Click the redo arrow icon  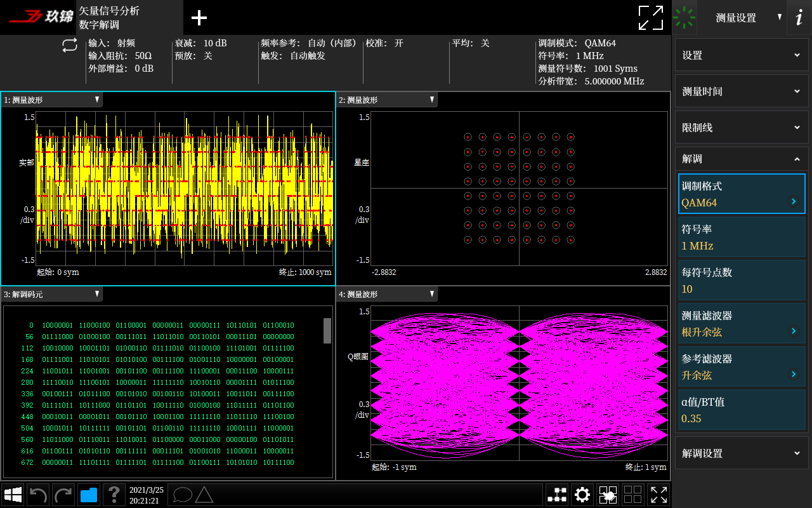point(63,495)
